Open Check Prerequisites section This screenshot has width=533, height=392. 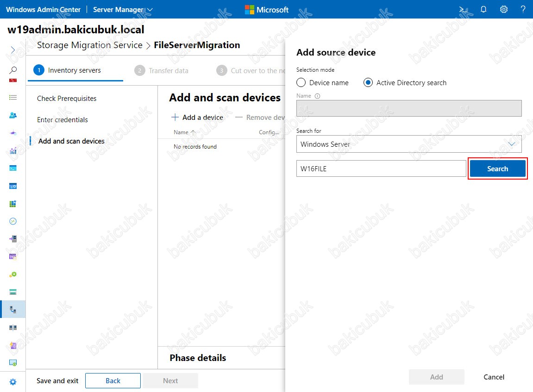[67, 99]
